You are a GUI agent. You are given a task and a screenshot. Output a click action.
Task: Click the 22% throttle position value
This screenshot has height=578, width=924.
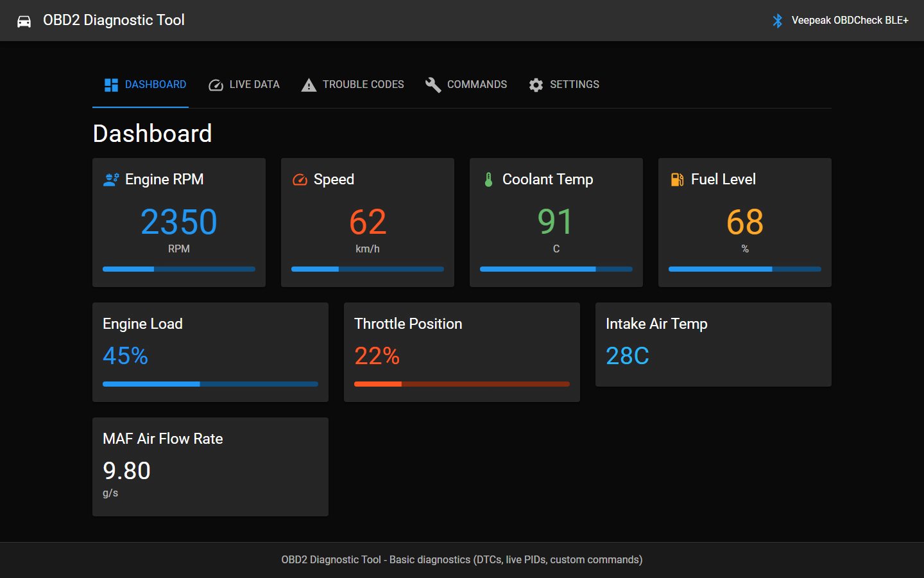tap(377, 356)
